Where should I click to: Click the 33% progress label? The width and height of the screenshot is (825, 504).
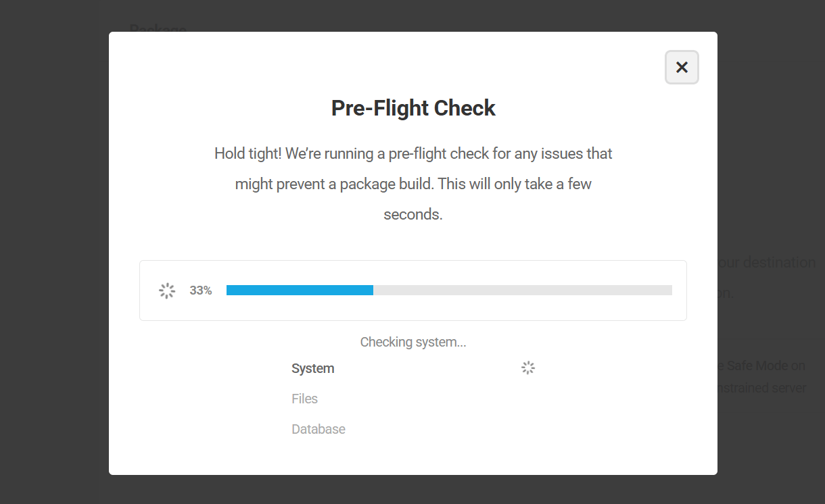pyautogui.click(x=200, y=290)
